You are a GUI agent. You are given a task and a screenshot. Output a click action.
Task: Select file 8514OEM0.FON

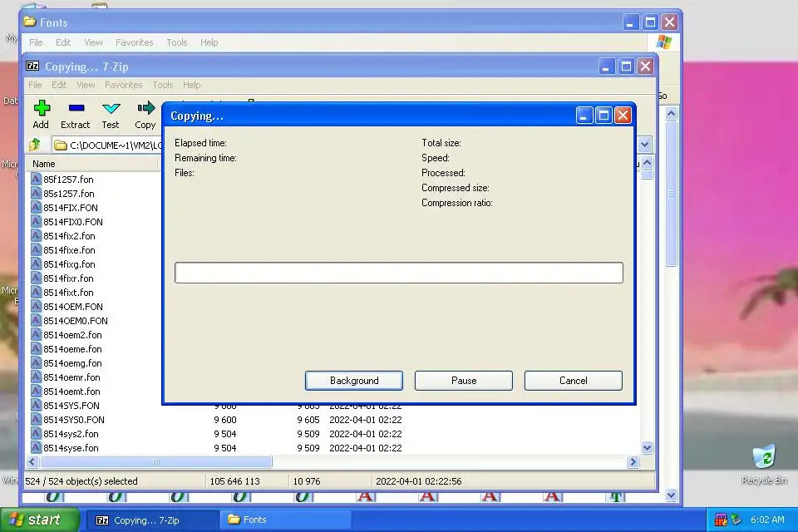click(x=76, y=321)
